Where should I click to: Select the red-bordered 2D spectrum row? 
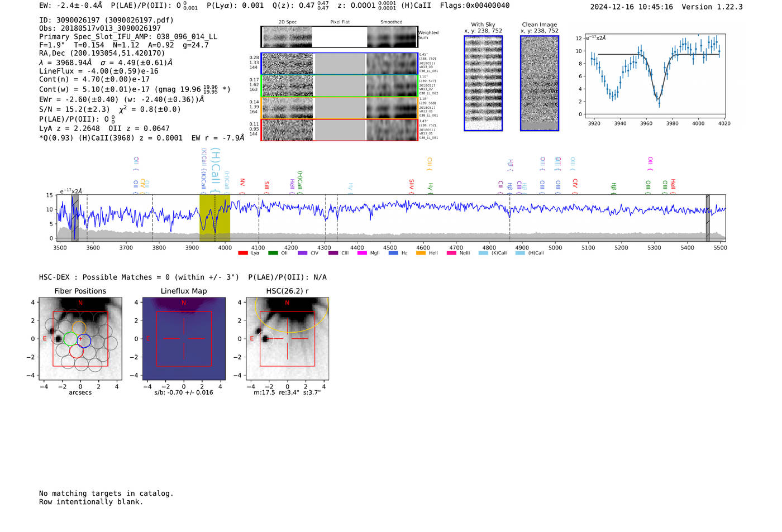tap(340, 130)
